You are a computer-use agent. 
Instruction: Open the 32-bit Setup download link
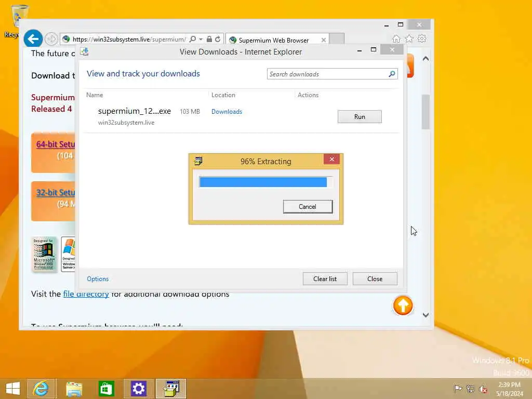[x=56, y=192]
